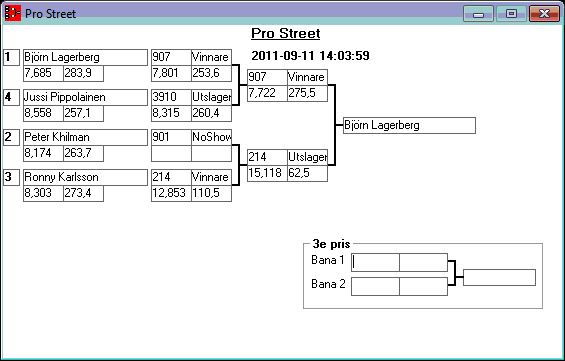Select the Utslagen status field for car 214

pos(308,157)
